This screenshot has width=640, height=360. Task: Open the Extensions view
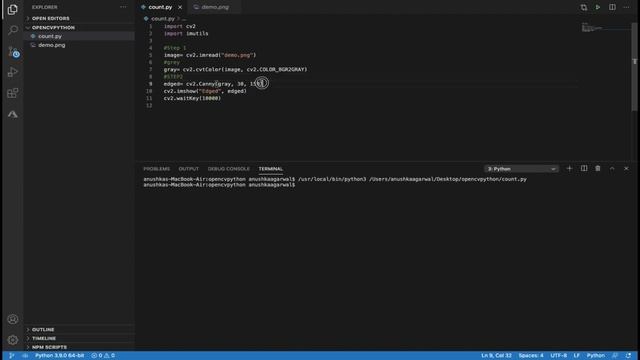click(13, 93)
